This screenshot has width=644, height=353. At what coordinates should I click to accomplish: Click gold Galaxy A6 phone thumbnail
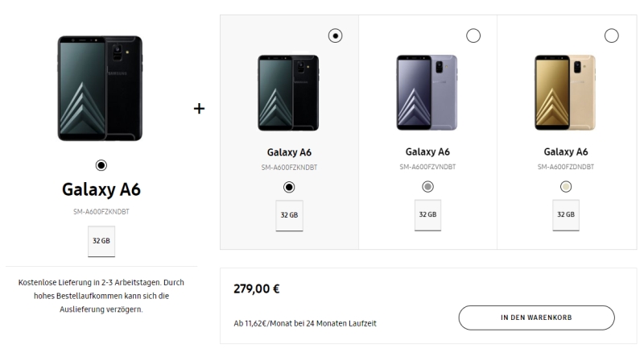[565, 93]
